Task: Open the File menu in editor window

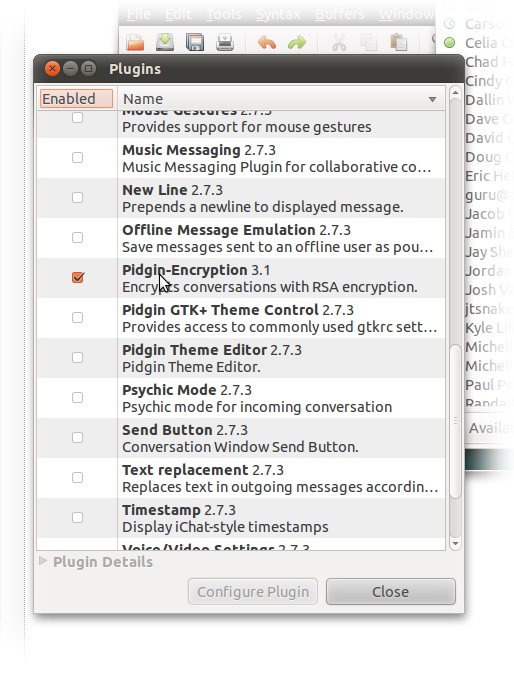Action: [139, 14]
